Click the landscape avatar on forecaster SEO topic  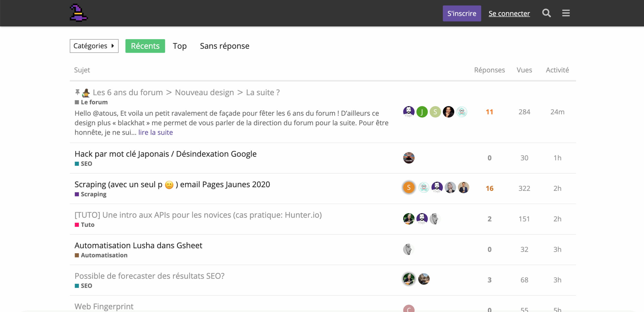pos(424,279)
